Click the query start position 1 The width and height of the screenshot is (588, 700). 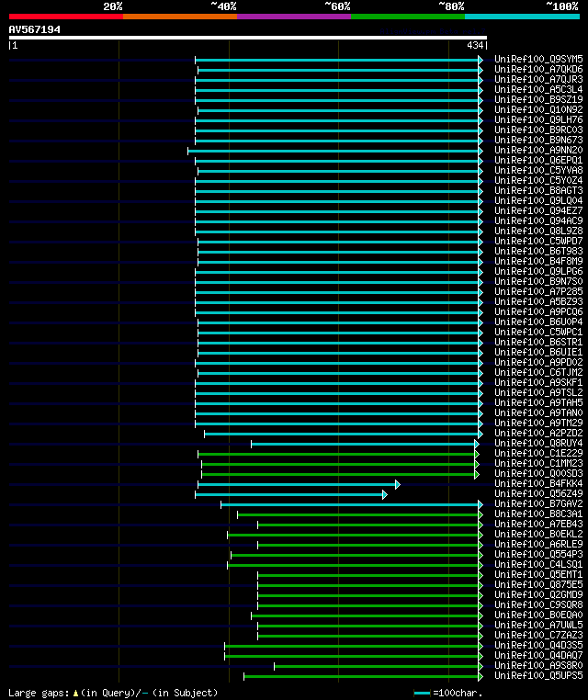[x=15, y=45]
